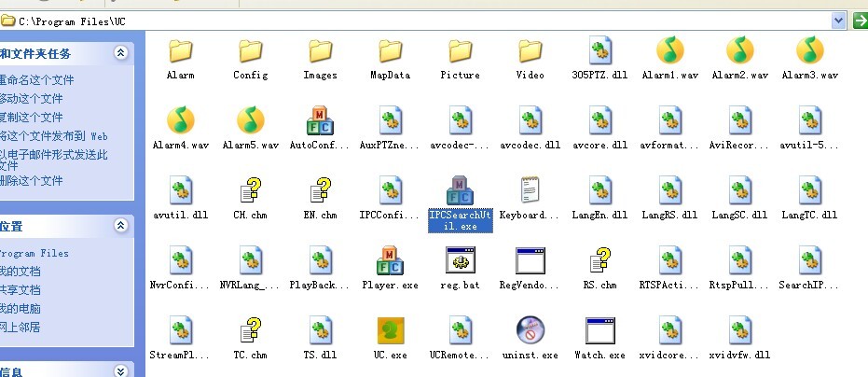Image resolution: width=868 pixels, height=377 pixels.
Task: Click 重命名这个文件 rename link
Action: point(36,80)
